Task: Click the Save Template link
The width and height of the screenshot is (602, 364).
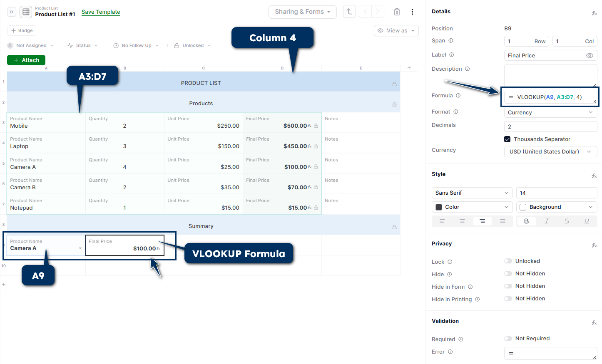Action: pos(101,12)
